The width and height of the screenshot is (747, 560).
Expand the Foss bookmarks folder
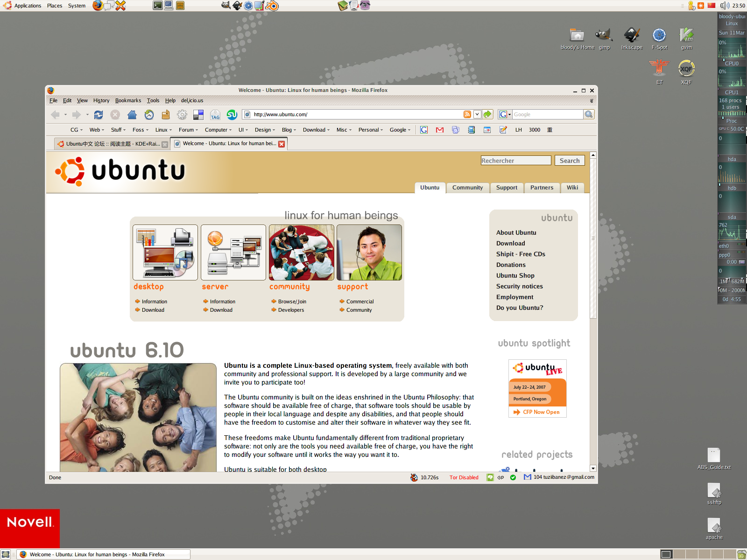click(x=141, y=130)
